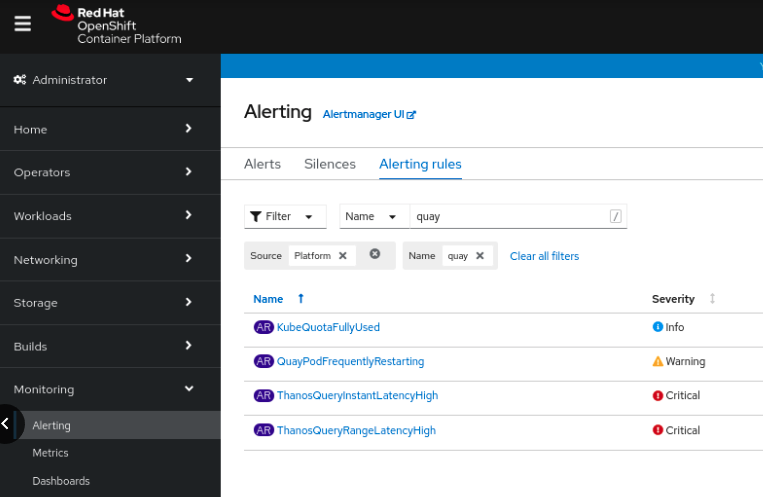The image size is (763, 497).
Task: Click the search text field containing quay
Action: pyautogui.click(x=508, y=217)
